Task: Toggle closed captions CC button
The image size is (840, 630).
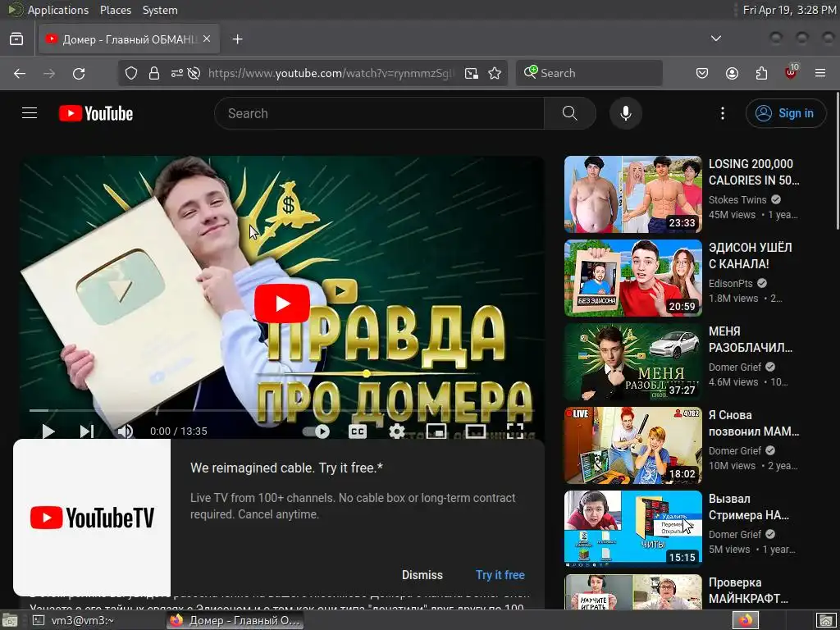Action: [x=358, y=431]
